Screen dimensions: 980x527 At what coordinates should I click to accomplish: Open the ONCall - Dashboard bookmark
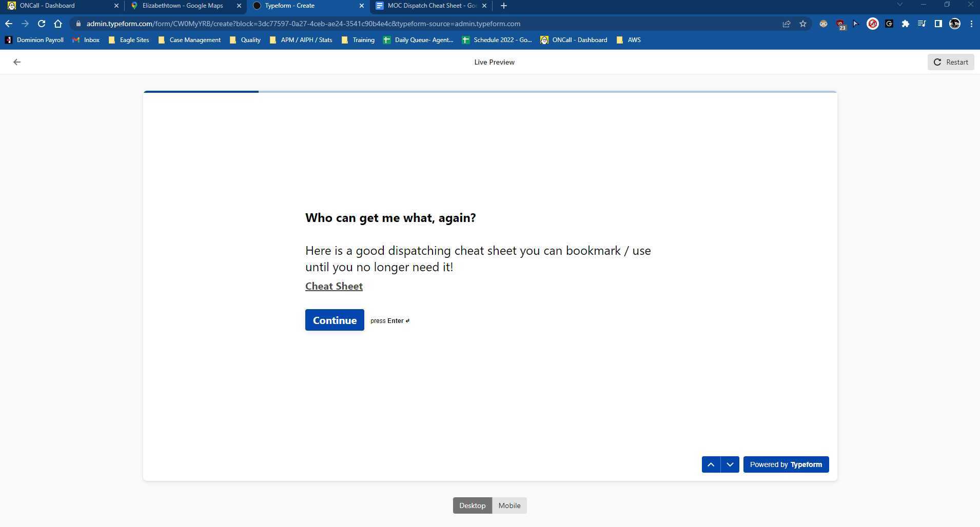[x=574, y=40]
